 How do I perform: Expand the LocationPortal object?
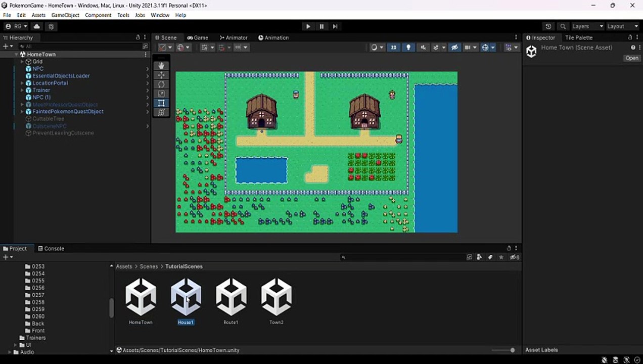[x=22, y=83]
